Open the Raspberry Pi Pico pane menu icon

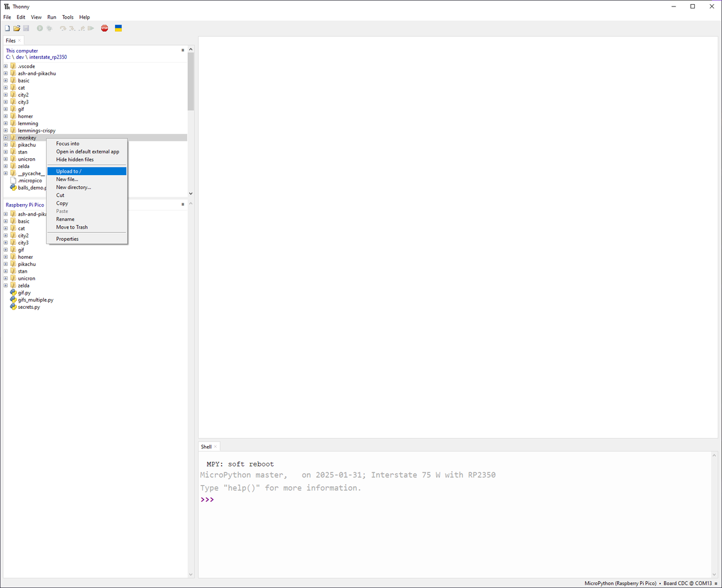183,205
